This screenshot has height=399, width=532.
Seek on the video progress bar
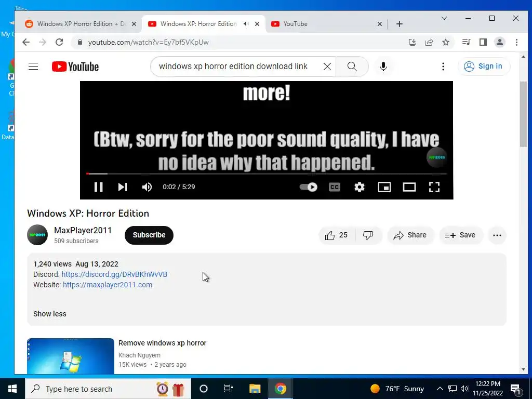pyautogui.click(x=267, y=174)
